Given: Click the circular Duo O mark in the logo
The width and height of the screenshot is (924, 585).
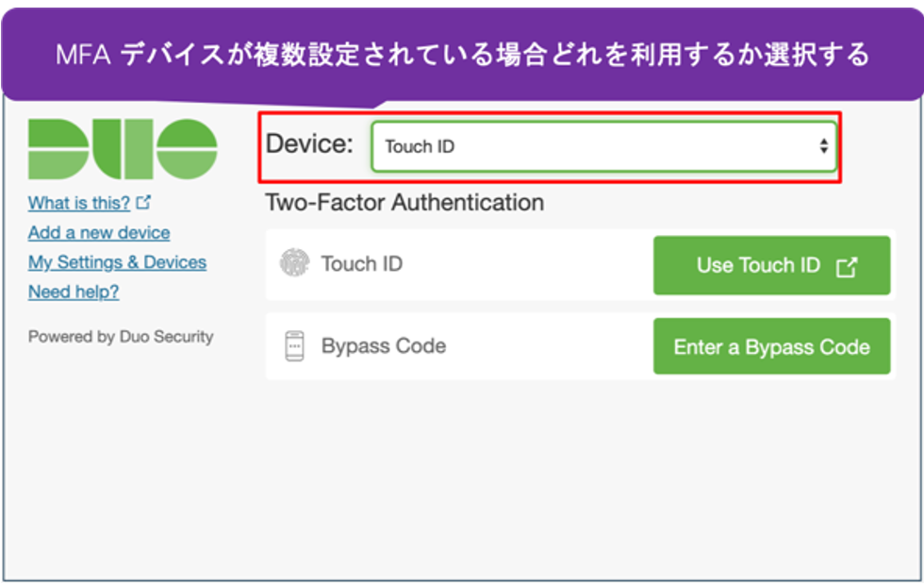Looking at the screenshot, I should click(x=186, y=146).
